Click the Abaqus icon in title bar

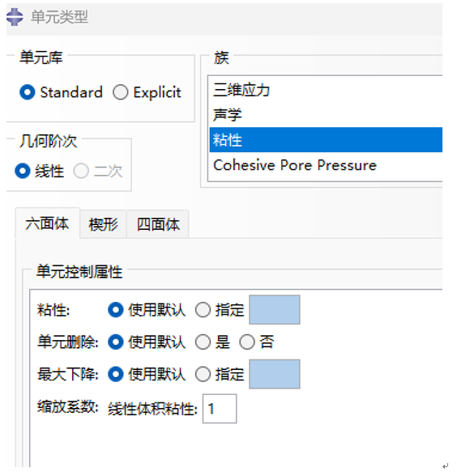15,17
